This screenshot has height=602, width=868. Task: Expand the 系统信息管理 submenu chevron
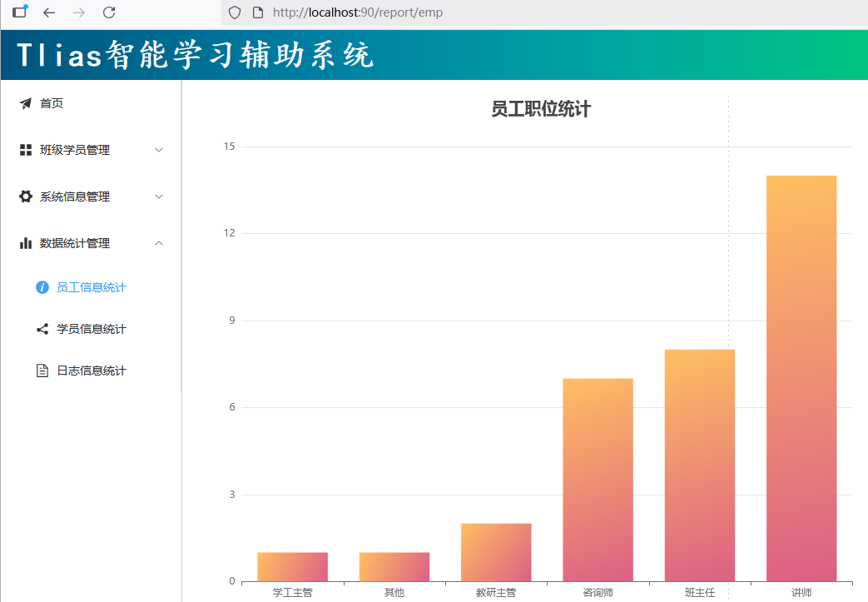click(160, 197)
